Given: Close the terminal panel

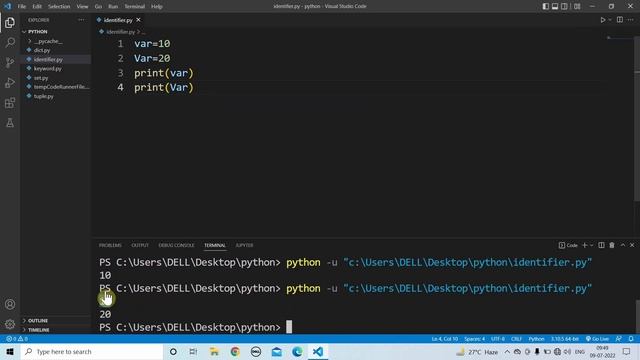Looking at the screenshot, I should [632, 245].
